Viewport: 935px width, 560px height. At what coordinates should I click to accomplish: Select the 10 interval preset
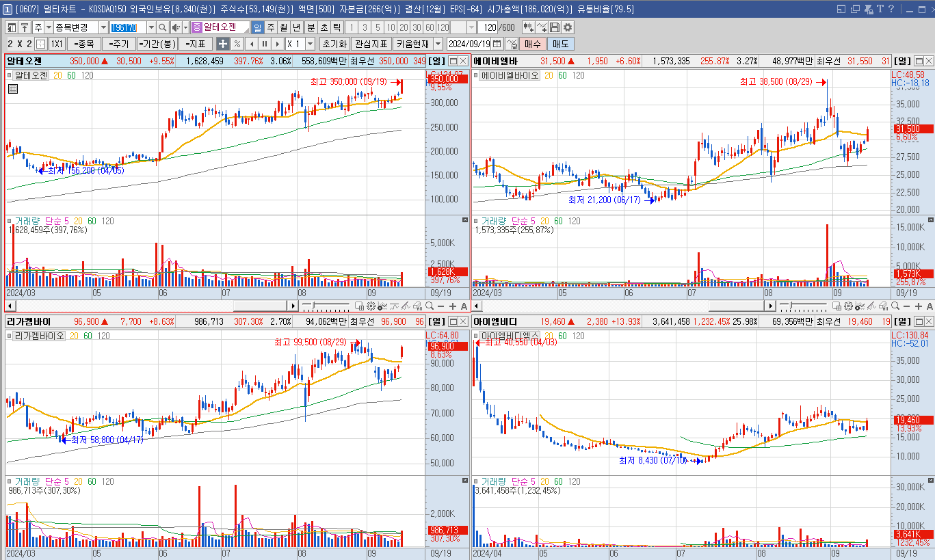pyautogui.click(x=391, y=27)
